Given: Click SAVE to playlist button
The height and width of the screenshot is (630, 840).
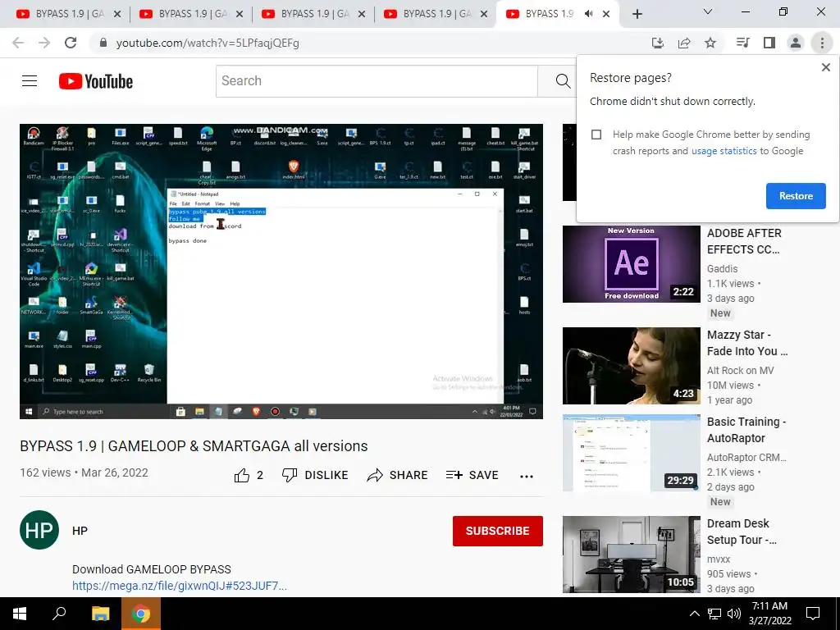Looking at the screenshot, I should coord(472,475).
